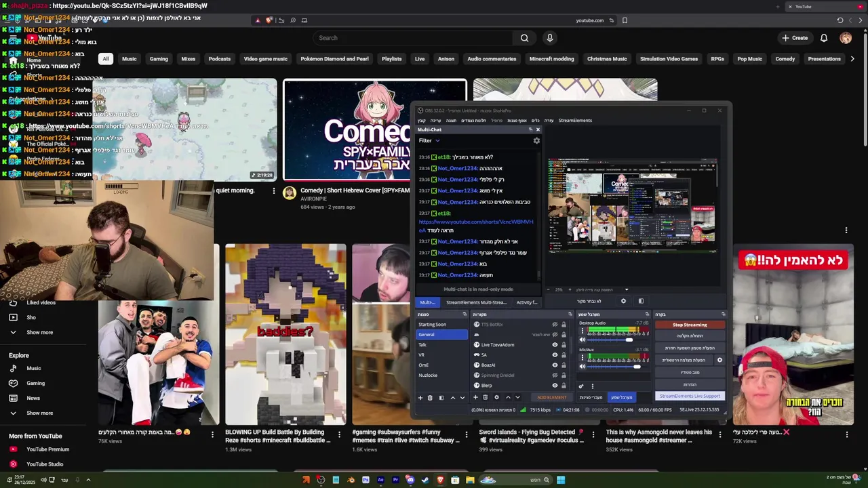
Task: Switch to StreamElements Multi-Stream tab
Action: tap(477, 302)
